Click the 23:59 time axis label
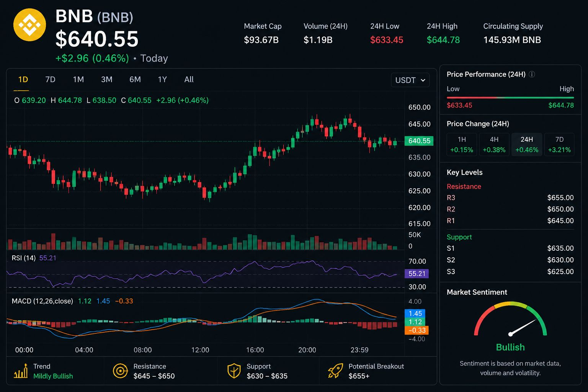 [359, 350]
